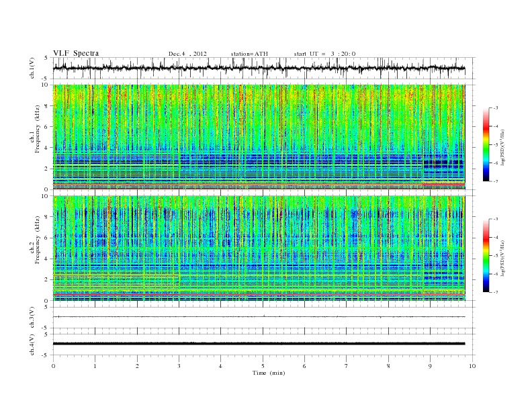
Task: Click the 'ch.3(V)' axis label
Action: click(32, 317)
